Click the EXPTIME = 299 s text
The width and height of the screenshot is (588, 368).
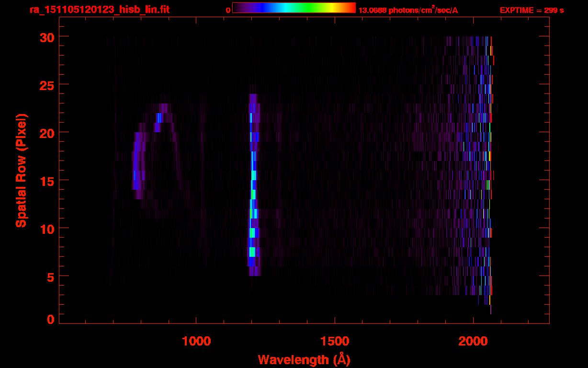tap(531, 10)
